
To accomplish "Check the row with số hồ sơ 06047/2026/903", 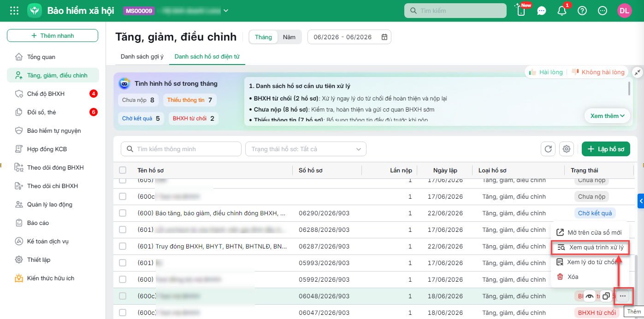I will pyautogui.click(x=123, y=313).
